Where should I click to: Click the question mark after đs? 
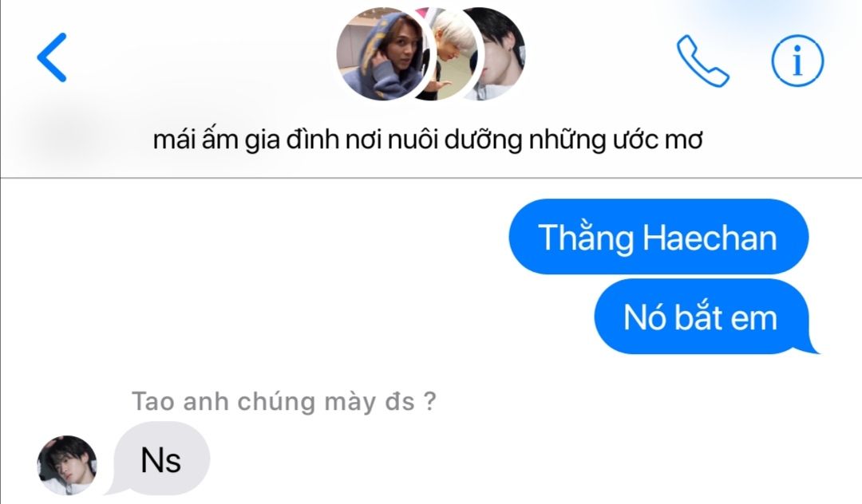tap(430, 401)
